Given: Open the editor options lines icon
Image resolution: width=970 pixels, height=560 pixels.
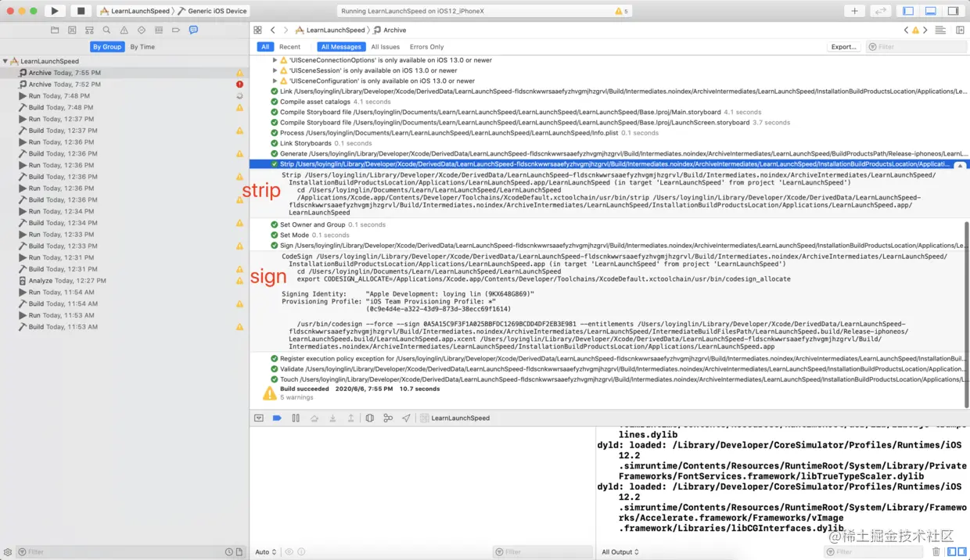Looking at the screenshot, I should click(940, 30).
